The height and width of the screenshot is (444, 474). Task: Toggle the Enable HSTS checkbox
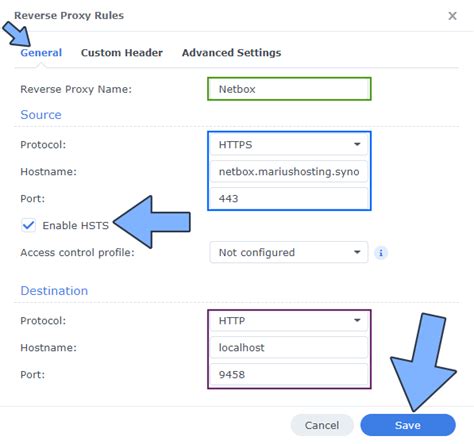coord(28,225)
